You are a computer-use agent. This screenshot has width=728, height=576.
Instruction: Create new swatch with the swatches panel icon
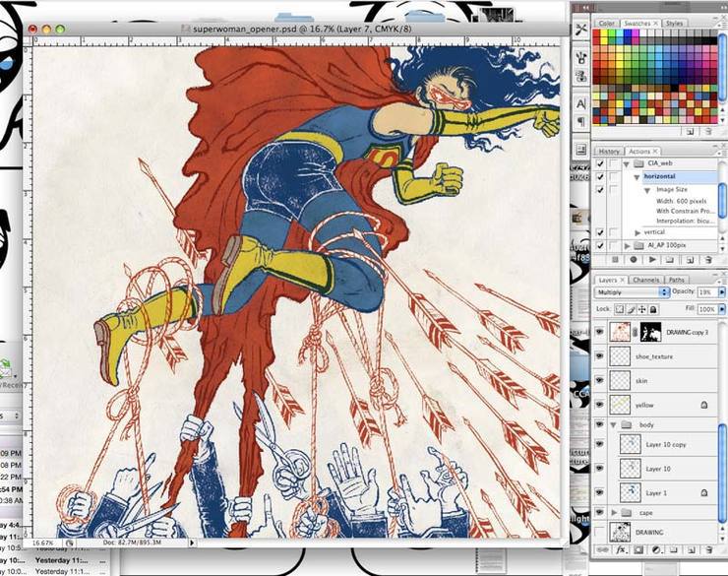tap(690, 131)
